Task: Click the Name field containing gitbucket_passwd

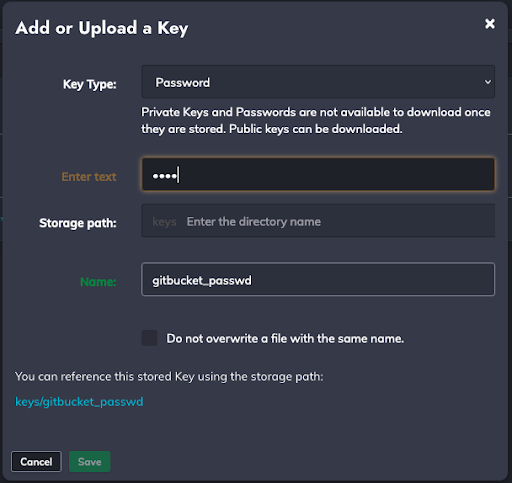Action: (x=318, y=279)
